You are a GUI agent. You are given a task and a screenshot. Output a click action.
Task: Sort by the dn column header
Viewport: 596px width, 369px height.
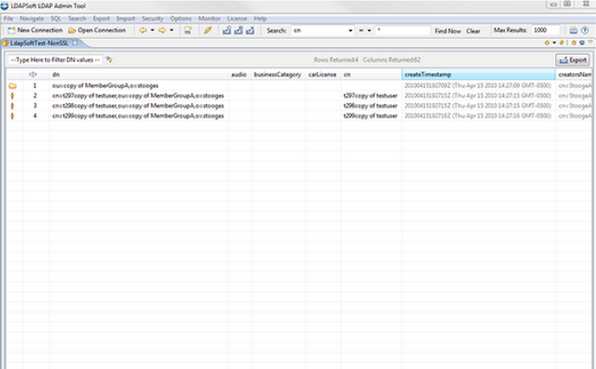click(139, 74)
